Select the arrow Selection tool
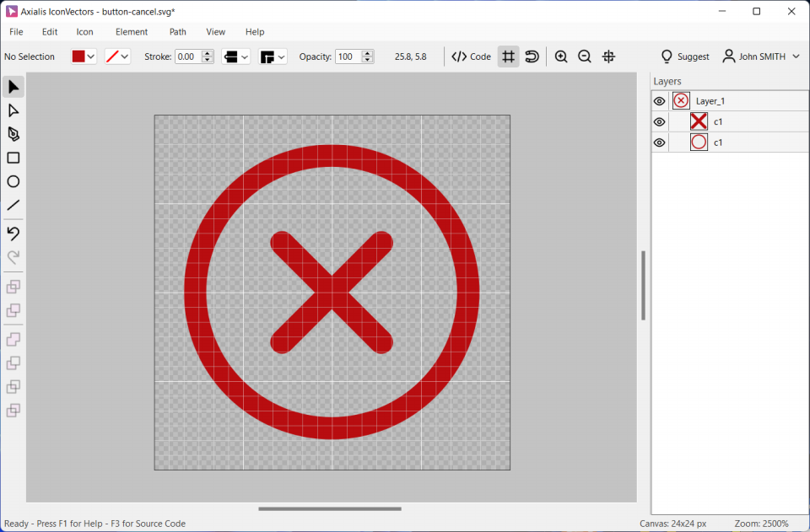This screenshot has width=810, height=532. pos(13,87)
